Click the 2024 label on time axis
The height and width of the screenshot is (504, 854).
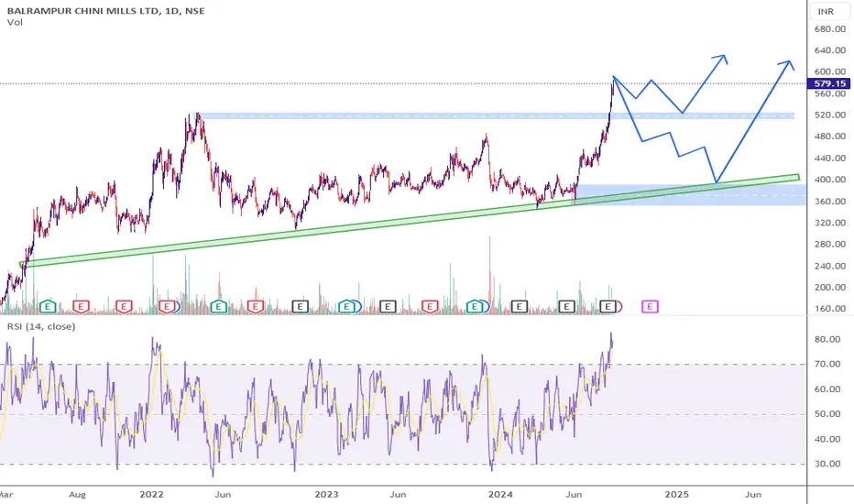click(x=500, y=494)
